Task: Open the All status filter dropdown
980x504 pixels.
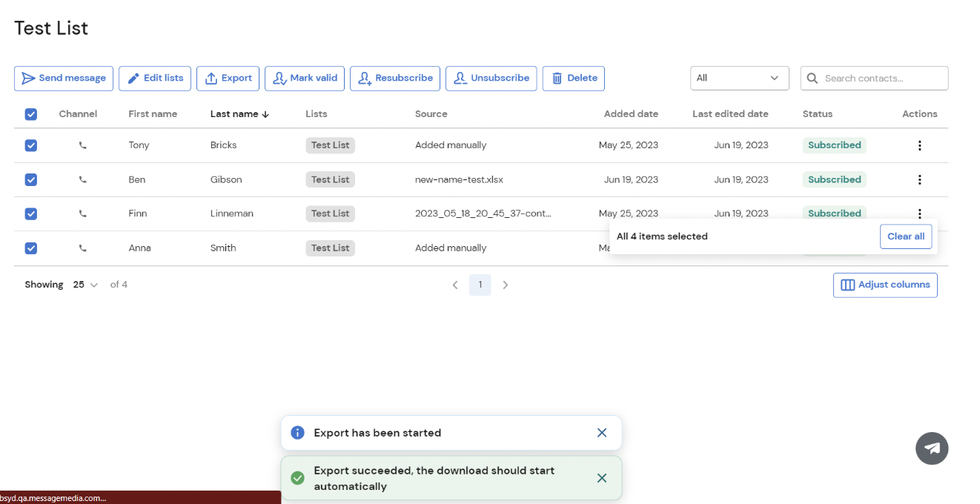Action: click(739, 78)
